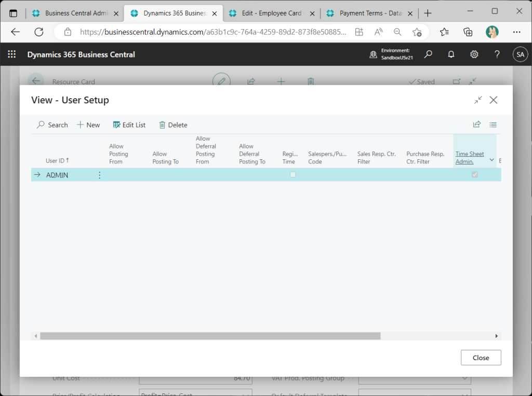The height and width of the screenshot is (396, 532).
Task: View site information lock icon
Action: tap(68, 32)
